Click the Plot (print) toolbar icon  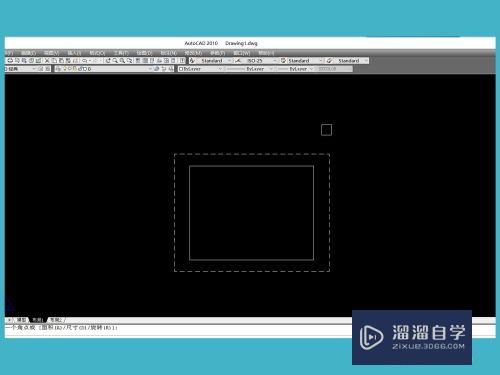click(11, 61)
